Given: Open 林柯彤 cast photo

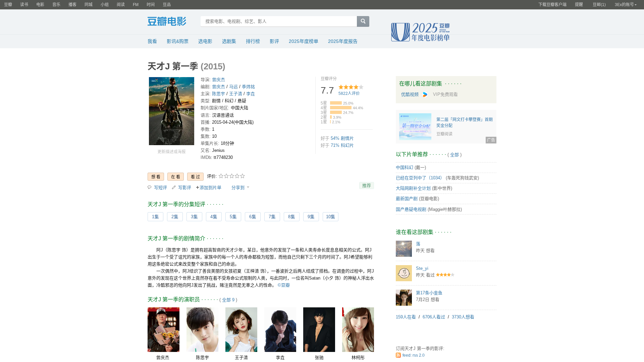Looking at the screenshot, I should 358,329.
